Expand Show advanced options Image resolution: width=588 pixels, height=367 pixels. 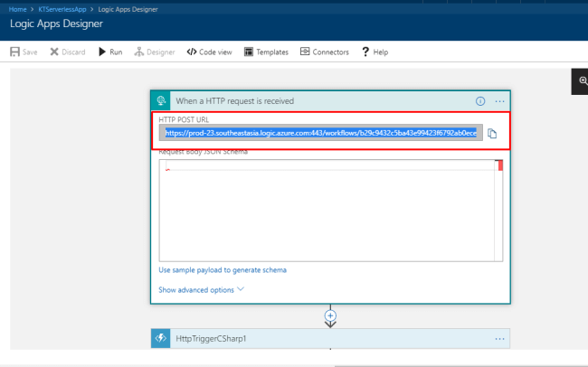pos(201,290)
